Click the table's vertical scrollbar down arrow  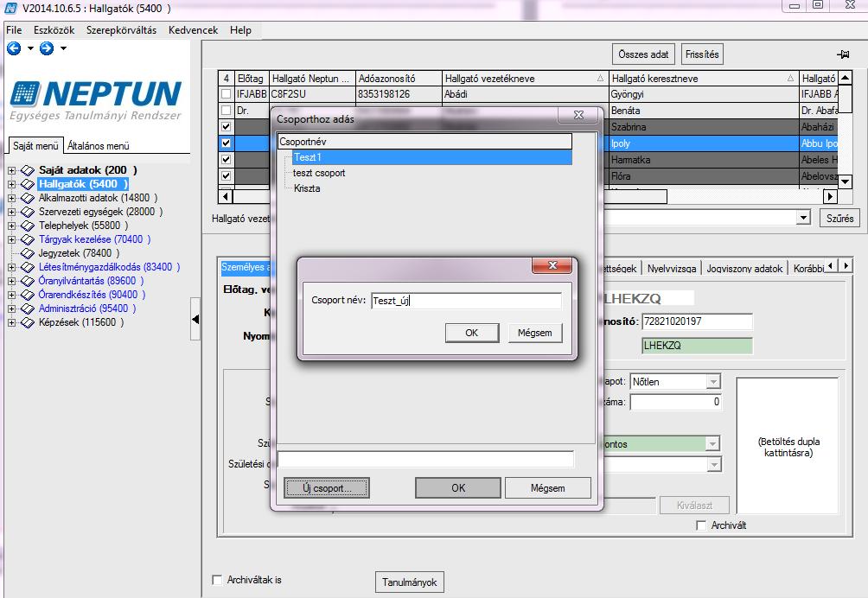point(845,181)
